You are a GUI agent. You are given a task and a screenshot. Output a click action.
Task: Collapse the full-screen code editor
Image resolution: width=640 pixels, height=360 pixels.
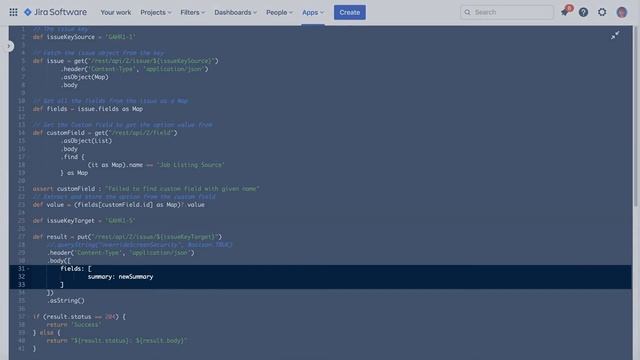615,35
